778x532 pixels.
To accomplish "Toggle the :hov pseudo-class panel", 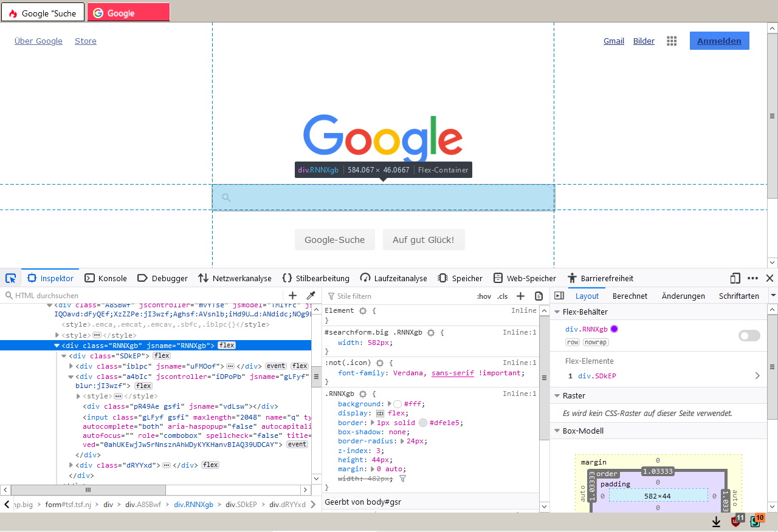I will (484, 296).
